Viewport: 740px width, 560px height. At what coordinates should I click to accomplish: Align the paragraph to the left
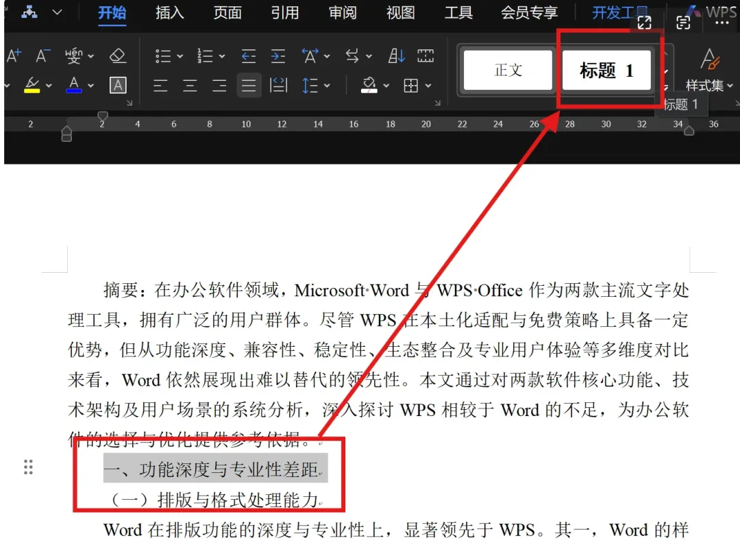tap(160, 86)
